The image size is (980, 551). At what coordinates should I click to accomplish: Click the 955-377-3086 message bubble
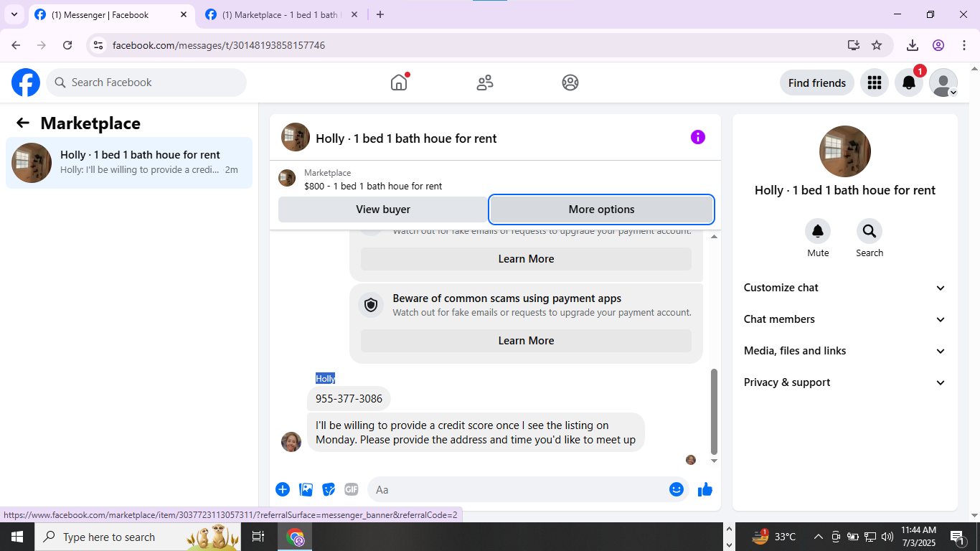click(349, 399)
